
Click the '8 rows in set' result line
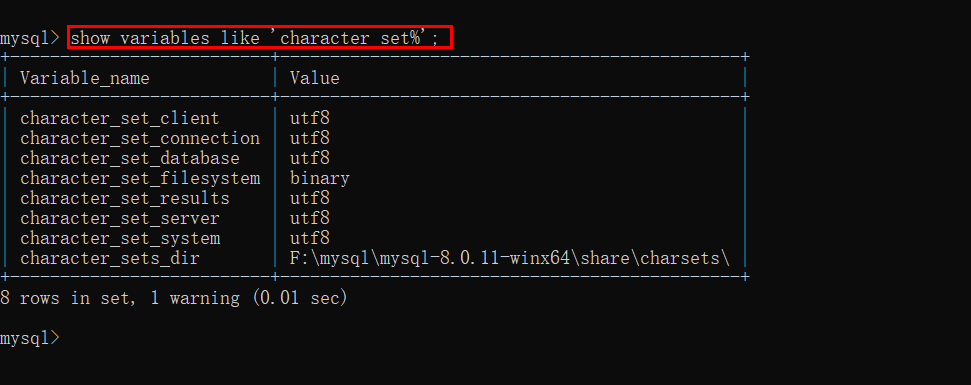coord(174,298)
